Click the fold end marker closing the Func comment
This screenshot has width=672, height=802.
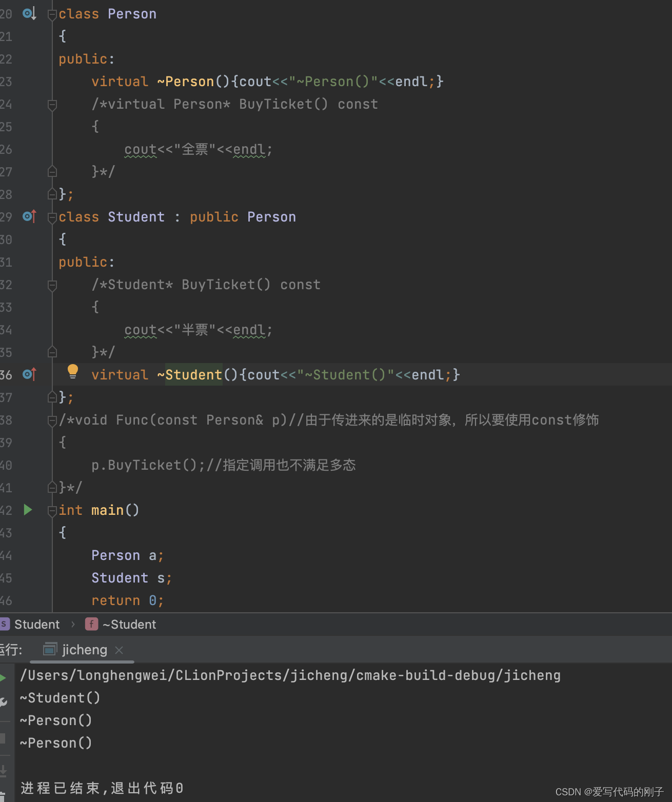pyautogui.click(x=52, y=487)
